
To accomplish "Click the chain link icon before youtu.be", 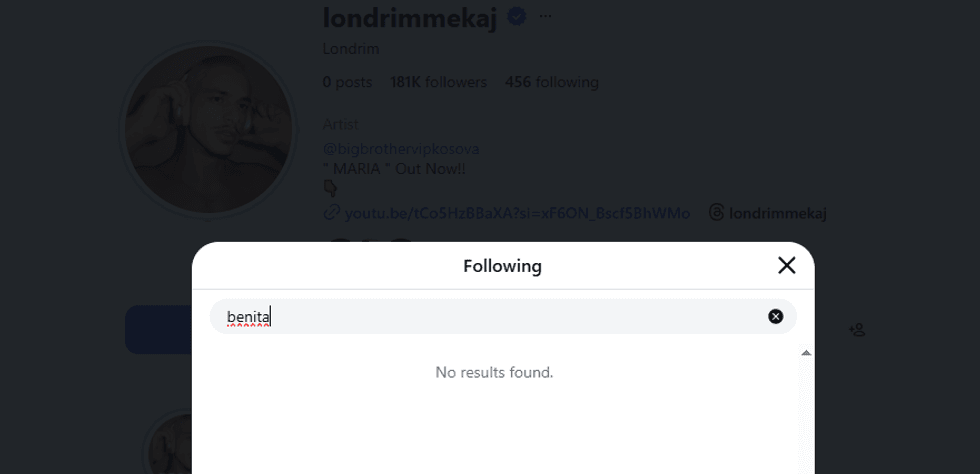I will pos(331,212).
